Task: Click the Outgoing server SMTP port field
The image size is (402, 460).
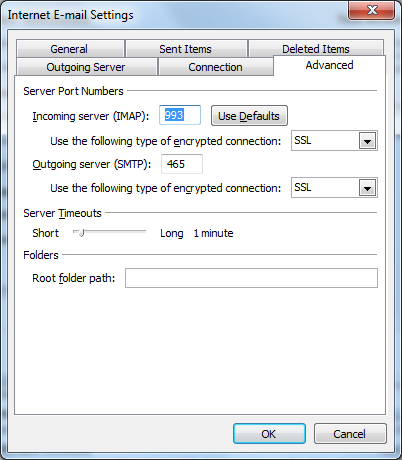Action: (x=182, y=164)
